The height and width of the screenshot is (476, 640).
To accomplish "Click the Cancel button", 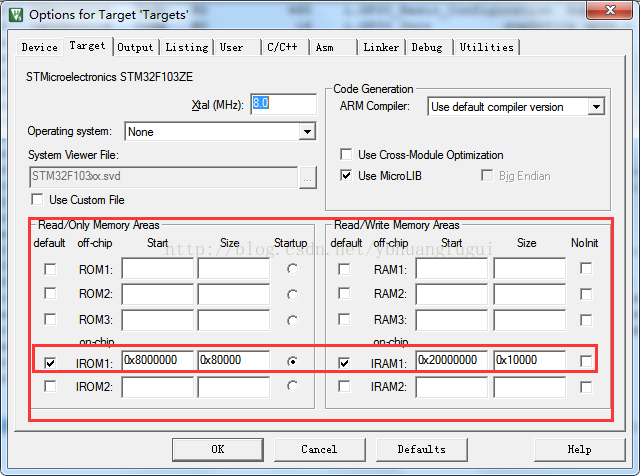I will [319, 449].
